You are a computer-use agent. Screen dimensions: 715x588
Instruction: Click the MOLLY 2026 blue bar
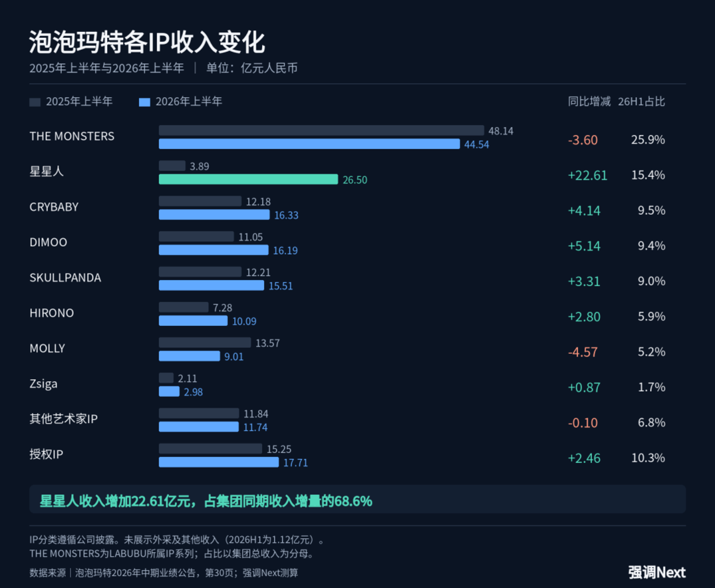189,356
